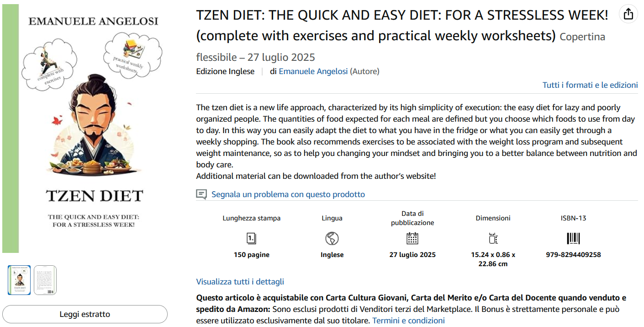Image resolution: width=644 pixels, height=327 pixels.
Task: Click the publication date calendar icon
Action: (412, 238)
